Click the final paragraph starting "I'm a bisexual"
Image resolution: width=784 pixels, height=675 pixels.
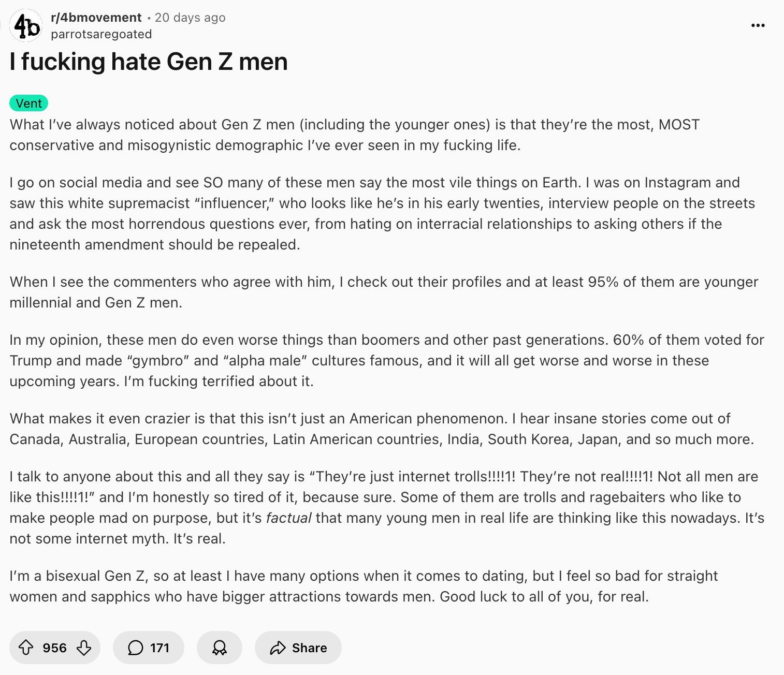coord(364,586)
